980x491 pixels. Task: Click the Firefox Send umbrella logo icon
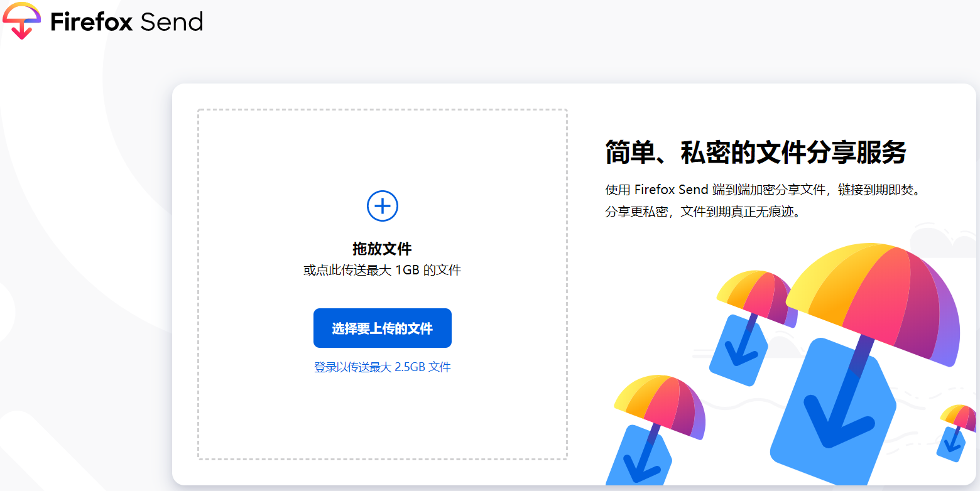click(22, 21)
